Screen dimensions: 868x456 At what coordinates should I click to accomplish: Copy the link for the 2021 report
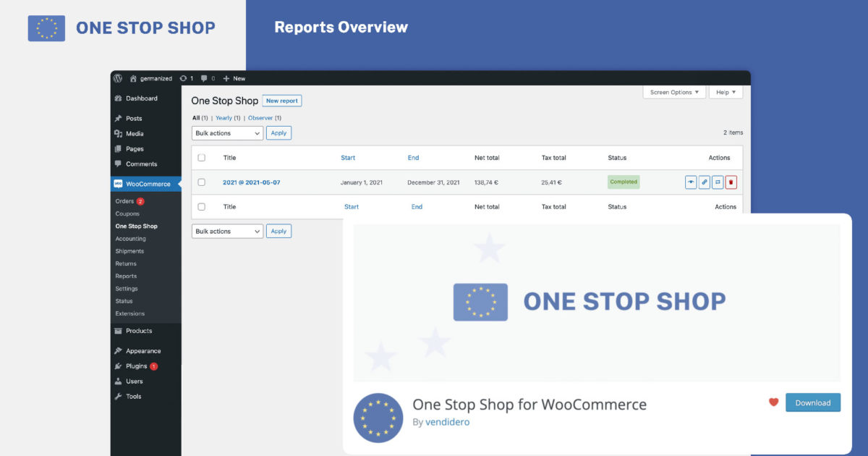704,182
